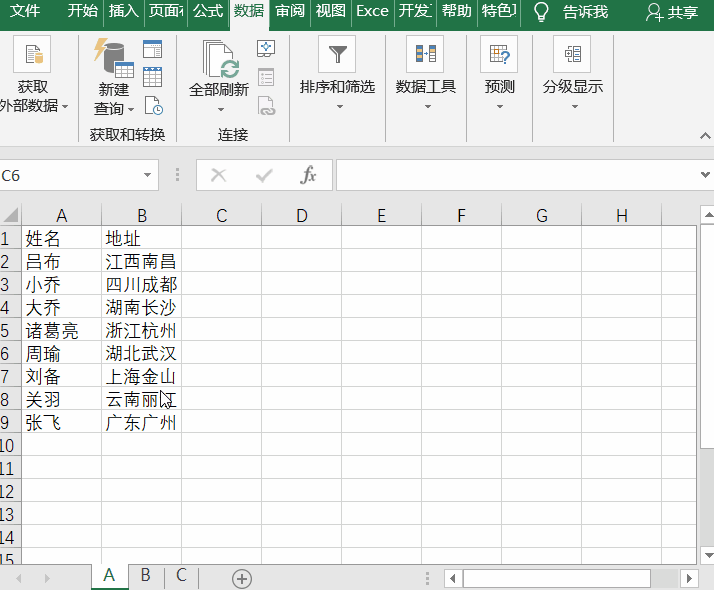Click the vertical scrollbar up arrow

tap(708, 214)
